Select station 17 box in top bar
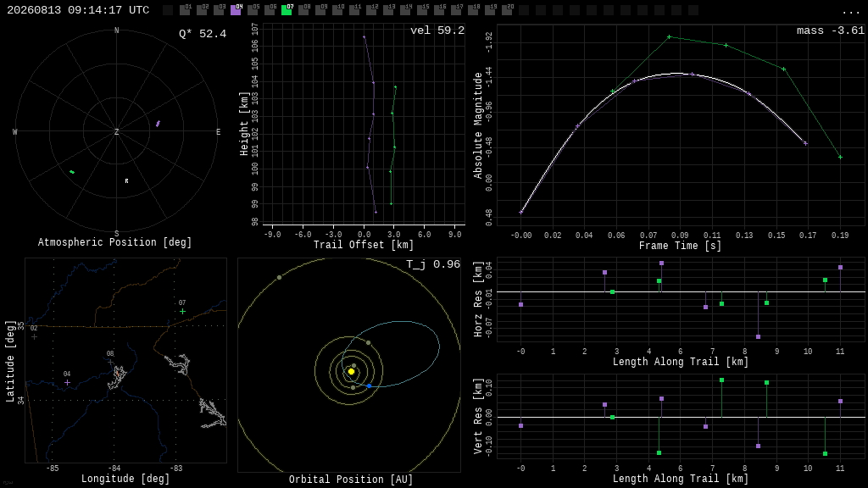The height and width of the screenshot is (488, 868). tap(456, 10)
